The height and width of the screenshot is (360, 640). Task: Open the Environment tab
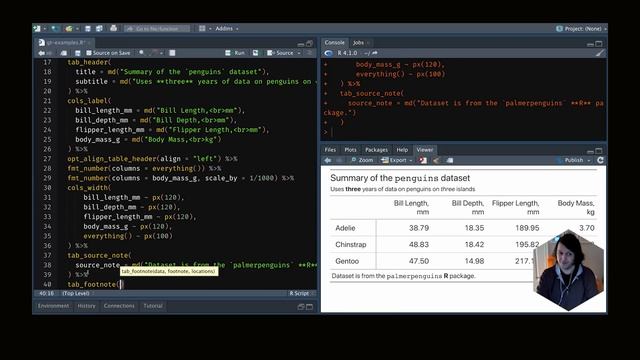click(x=53, y=306)
